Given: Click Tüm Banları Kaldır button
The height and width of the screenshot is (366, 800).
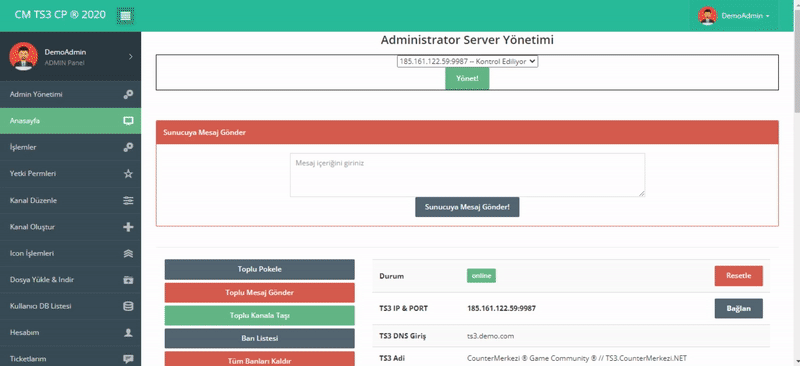Looking at the screenshot, I should click(259, 359).
